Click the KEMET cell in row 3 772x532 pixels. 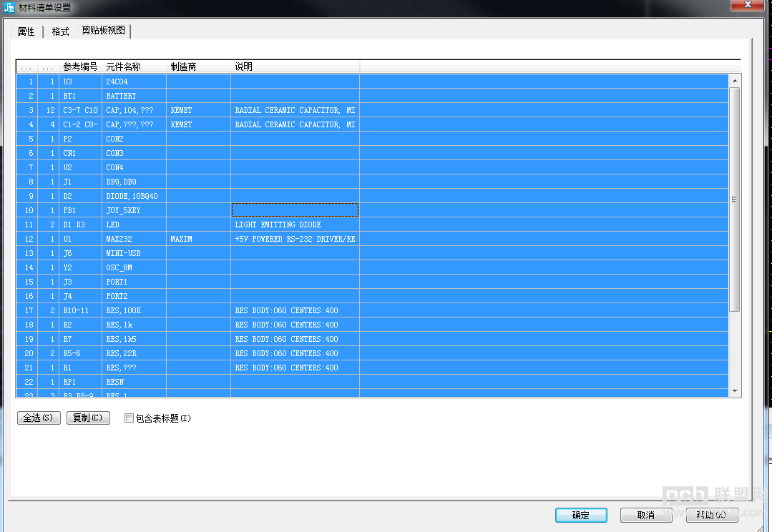click(198, 110)
